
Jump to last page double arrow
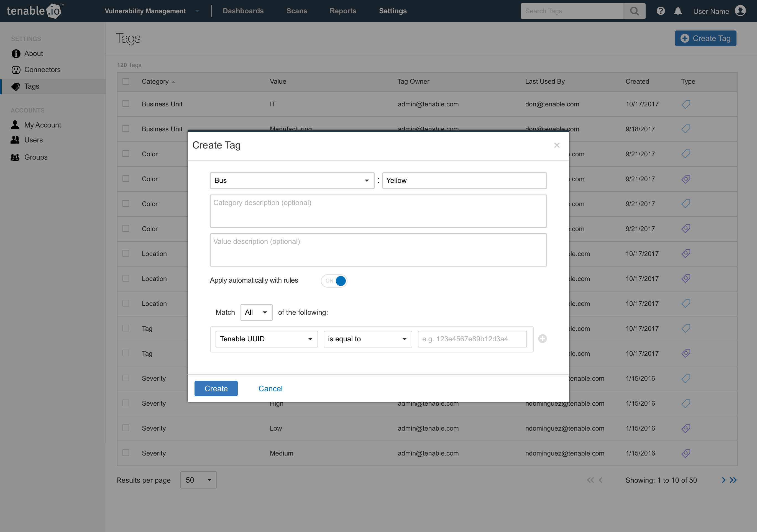point(733,480)
